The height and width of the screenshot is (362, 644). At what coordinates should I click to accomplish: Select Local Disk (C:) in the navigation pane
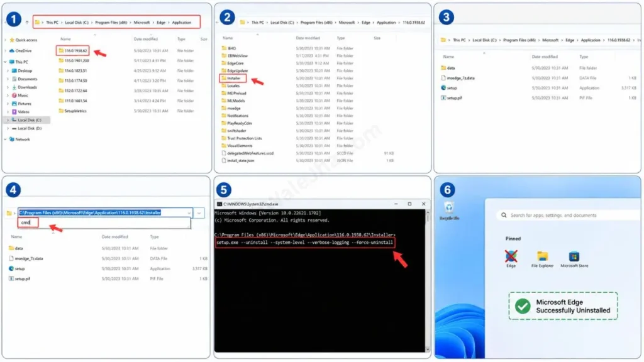pyautogui.click(x=26, y=120)
